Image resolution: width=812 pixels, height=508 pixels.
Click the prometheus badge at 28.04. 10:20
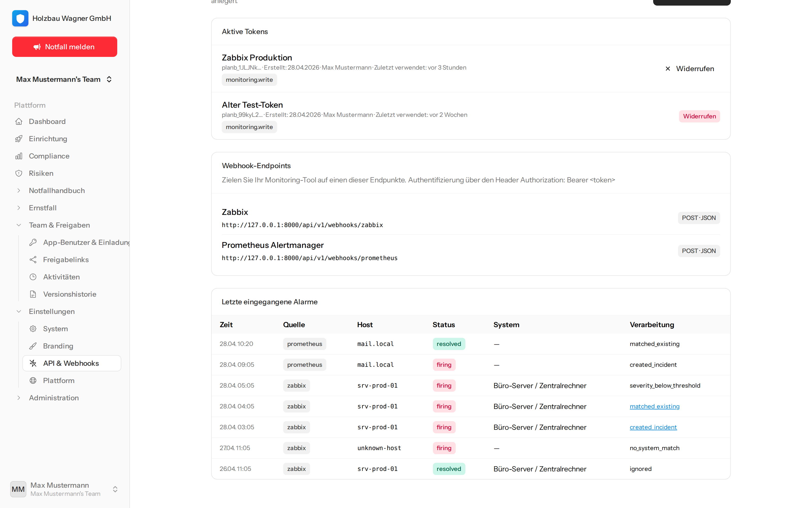click(x=304, y=344)
